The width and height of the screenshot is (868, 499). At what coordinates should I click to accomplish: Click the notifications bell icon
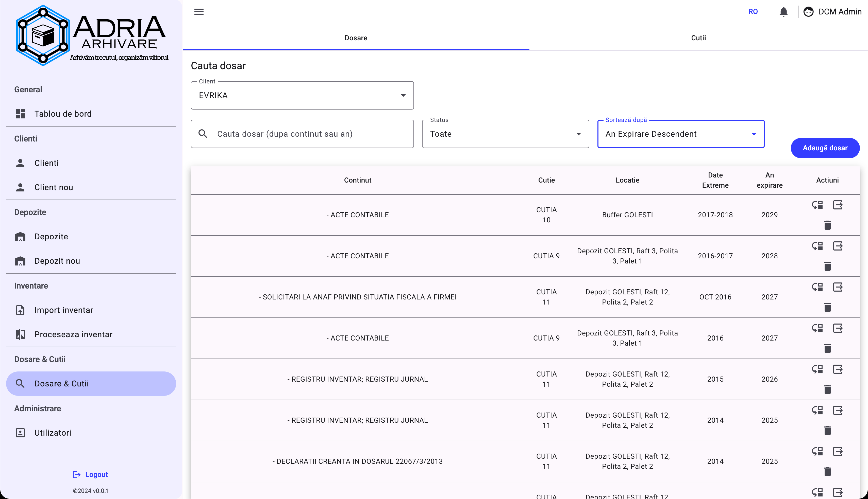pos(783,12)
